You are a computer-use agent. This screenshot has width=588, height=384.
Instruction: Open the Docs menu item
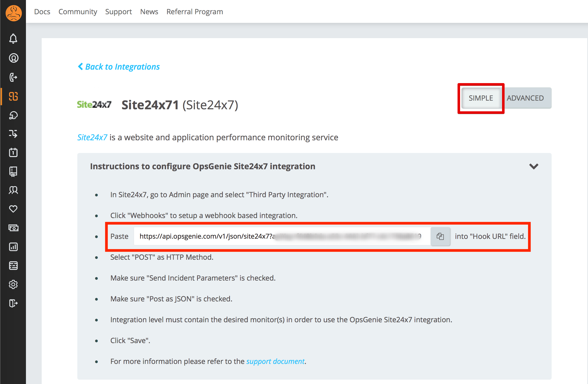coord(42,12)
